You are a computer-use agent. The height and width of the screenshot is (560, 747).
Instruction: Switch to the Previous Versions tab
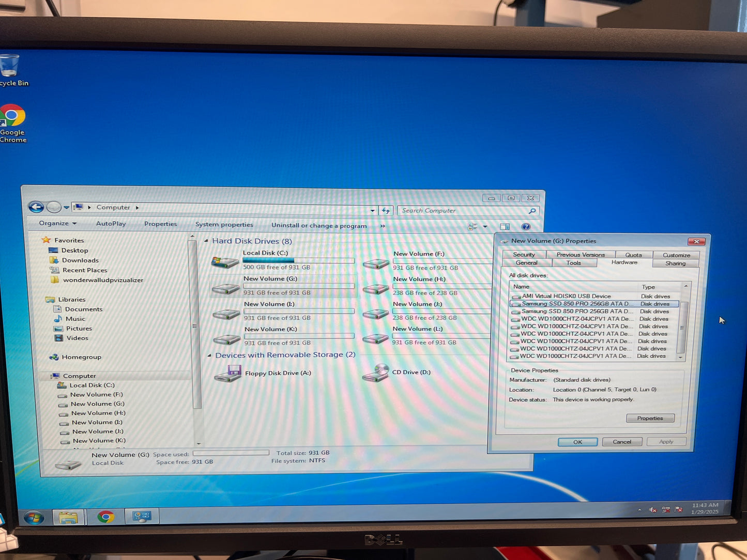[580, 254]
